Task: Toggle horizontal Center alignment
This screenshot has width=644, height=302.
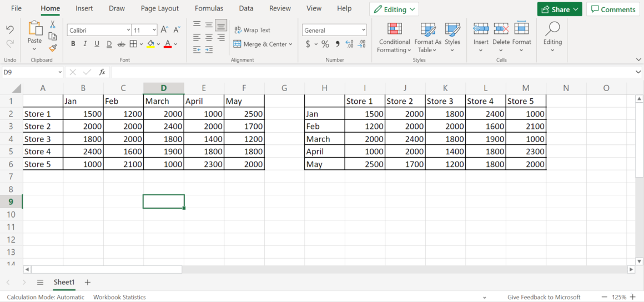Action: coord(209,37)
